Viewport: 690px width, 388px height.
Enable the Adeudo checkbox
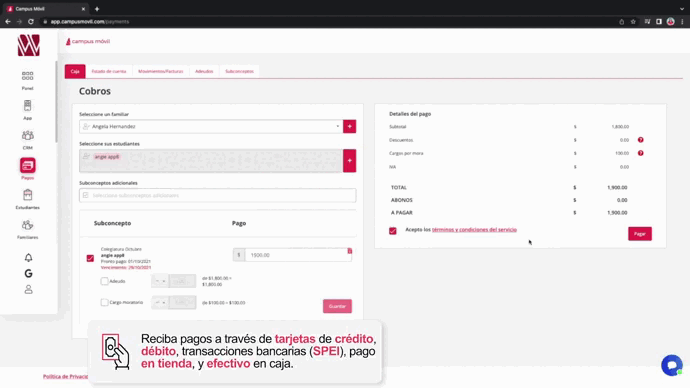tap(104, 281)
